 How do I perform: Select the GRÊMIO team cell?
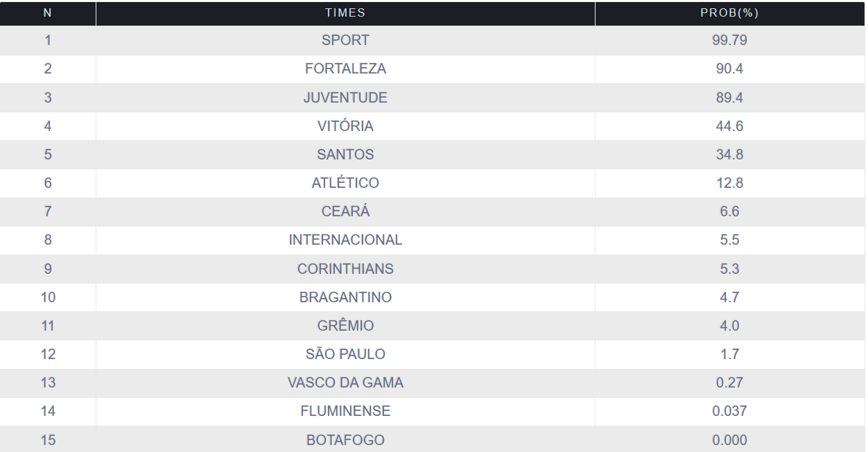[x=345, y=326]
